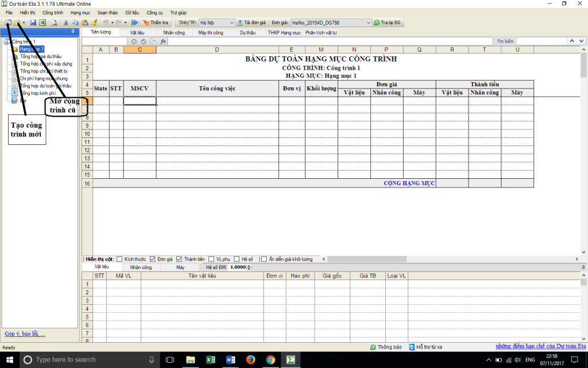
Task: Switch to the Máy thi công tab
Action: tap(211, 33)
